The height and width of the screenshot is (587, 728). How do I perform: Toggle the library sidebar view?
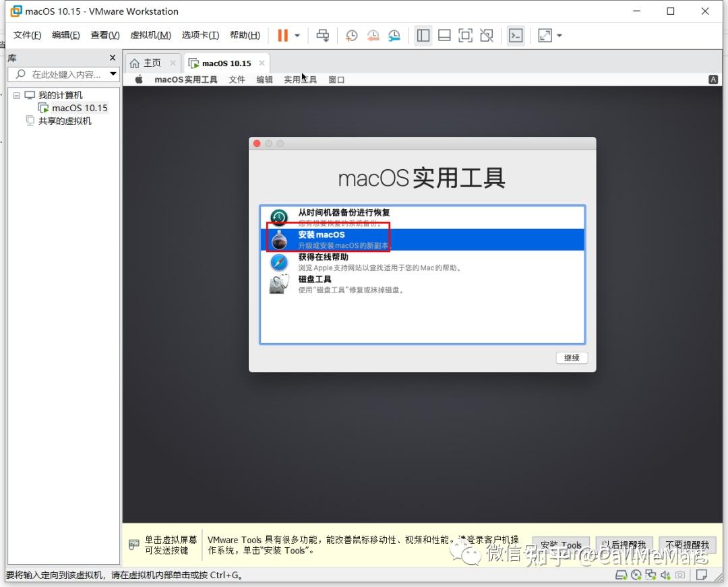423,35
